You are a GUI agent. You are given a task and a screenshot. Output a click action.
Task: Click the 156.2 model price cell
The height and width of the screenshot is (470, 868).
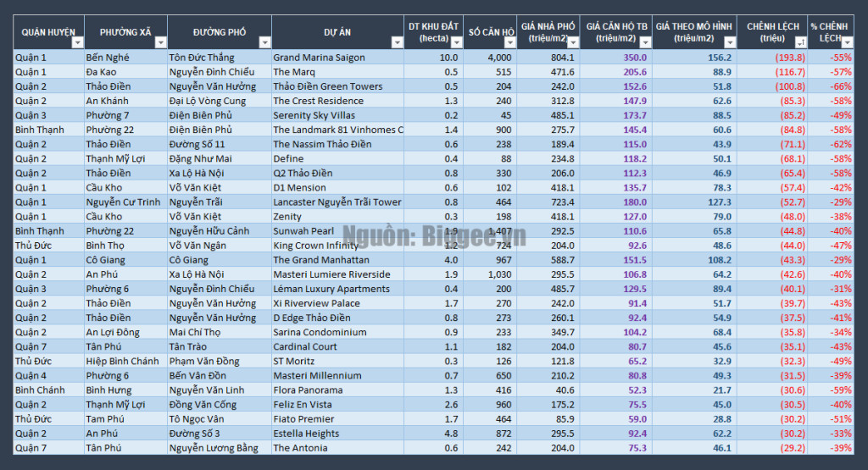694,58
